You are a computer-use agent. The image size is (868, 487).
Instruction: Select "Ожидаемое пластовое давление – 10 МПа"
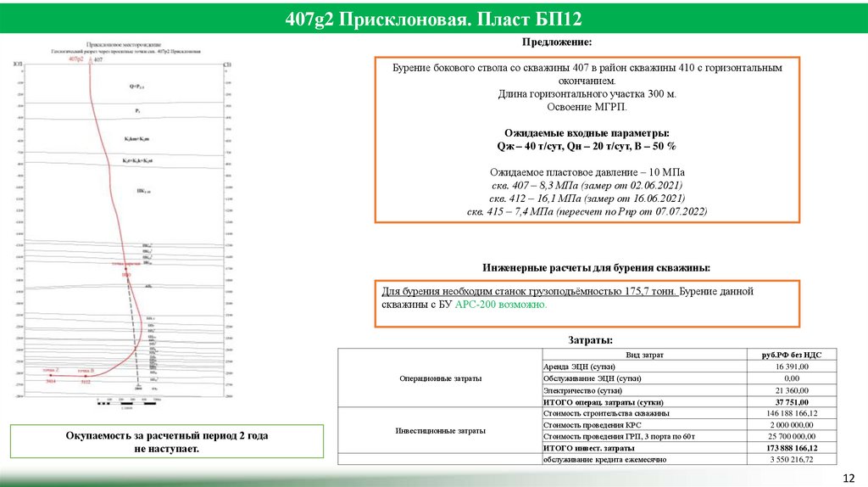point(587,172)
